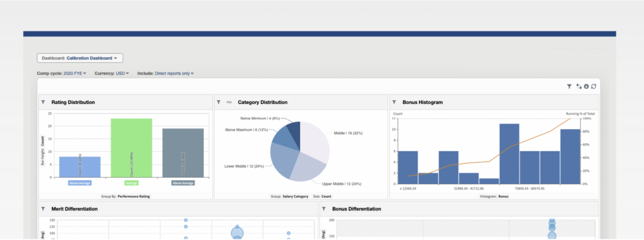Select the first histogram bar above ≤ 12569.29
644x240 pixels.
(x=408, y=168)
